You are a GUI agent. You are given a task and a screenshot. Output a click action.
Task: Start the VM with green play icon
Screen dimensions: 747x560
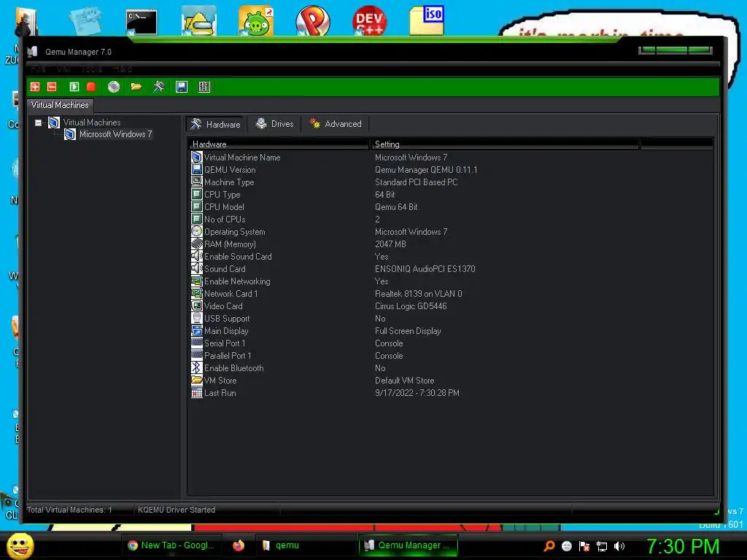click(74, 87)
